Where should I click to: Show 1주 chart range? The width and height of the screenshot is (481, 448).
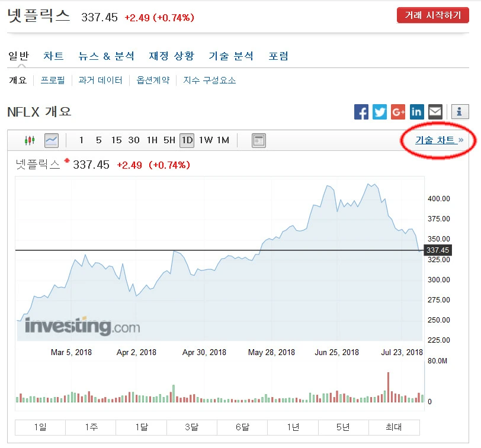(91, 427)
